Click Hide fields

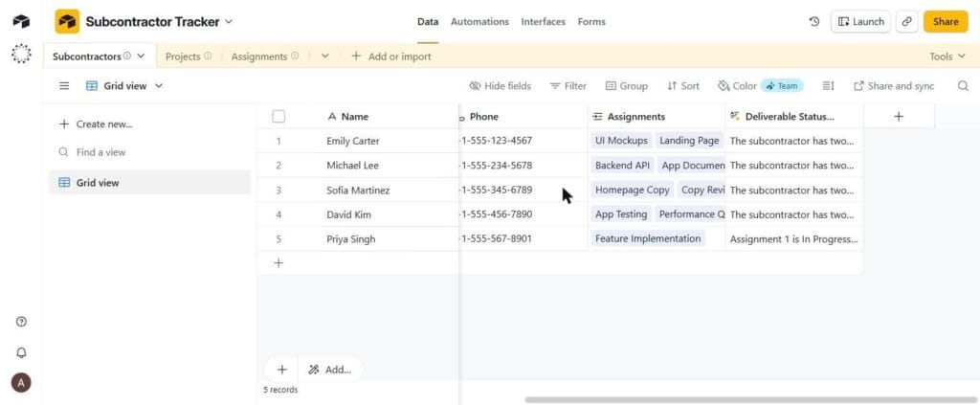pyautogui.click(x=500, y=86)
